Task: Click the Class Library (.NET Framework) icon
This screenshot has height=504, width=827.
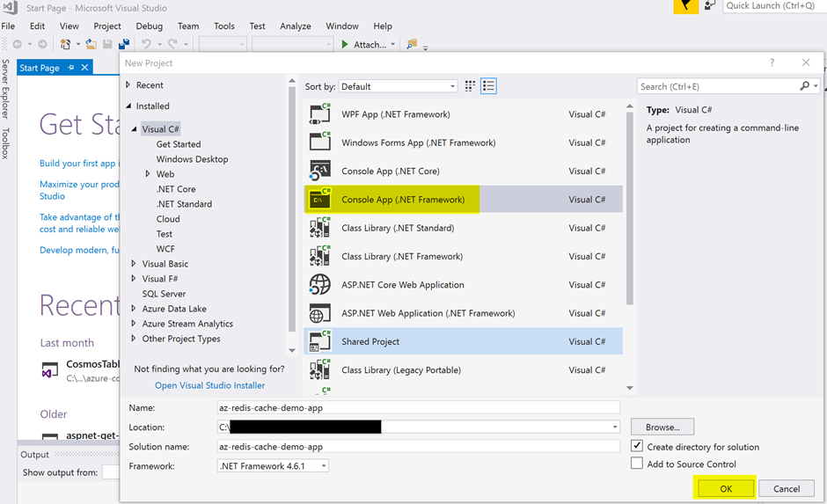Action: tap(319, 256)
